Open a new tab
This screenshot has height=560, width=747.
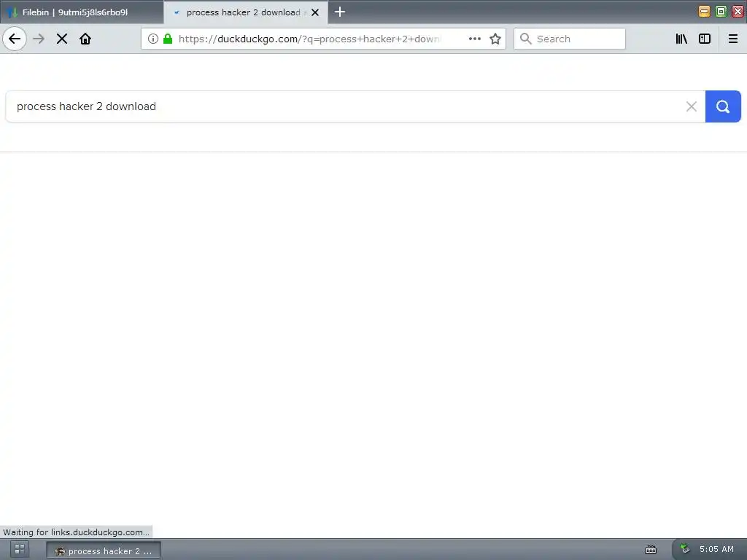(340, 12)
